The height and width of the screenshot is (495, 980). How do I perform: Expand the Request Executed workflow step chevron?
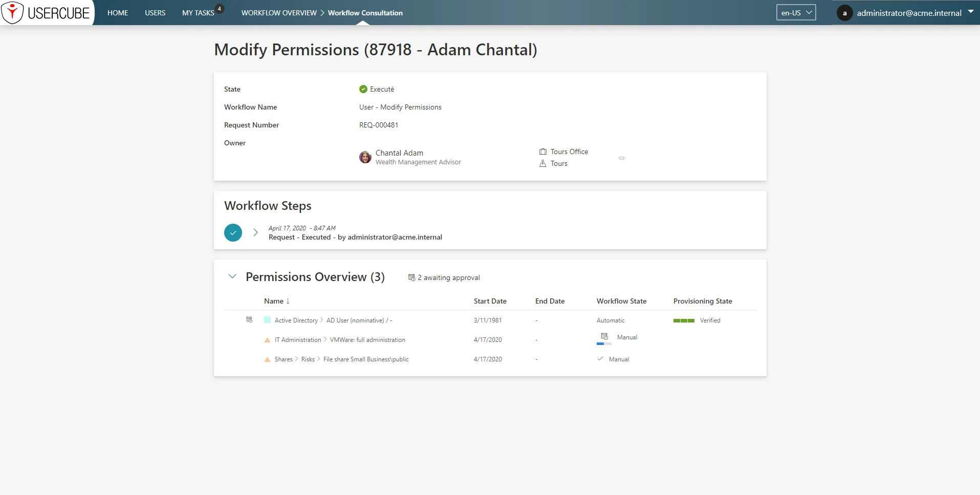[x=255, y=232]
